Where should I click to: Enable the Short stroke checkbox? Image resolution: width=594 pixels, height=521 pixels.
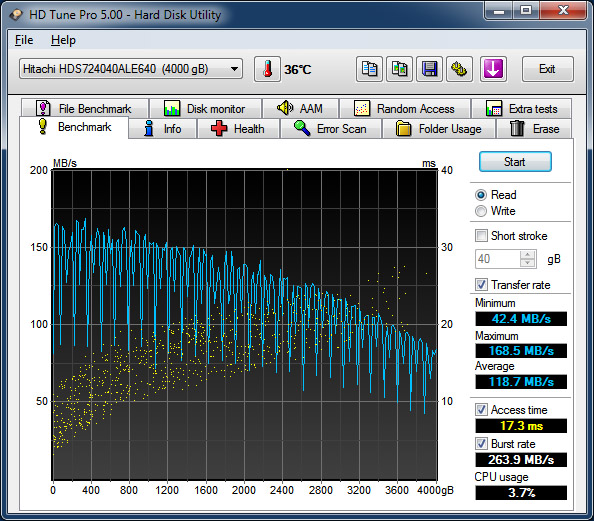[x=481, y=236]
